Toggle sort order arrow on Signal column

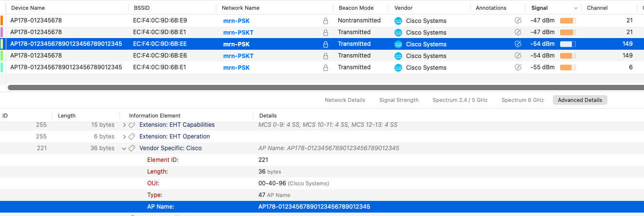tap(576, 8)
